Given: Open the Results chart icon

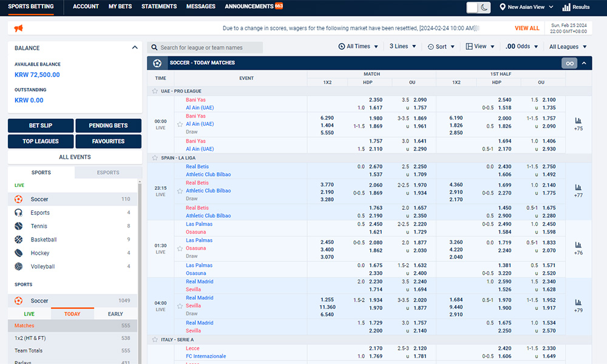Looking at the screenshot, I should tap(566, 7).
